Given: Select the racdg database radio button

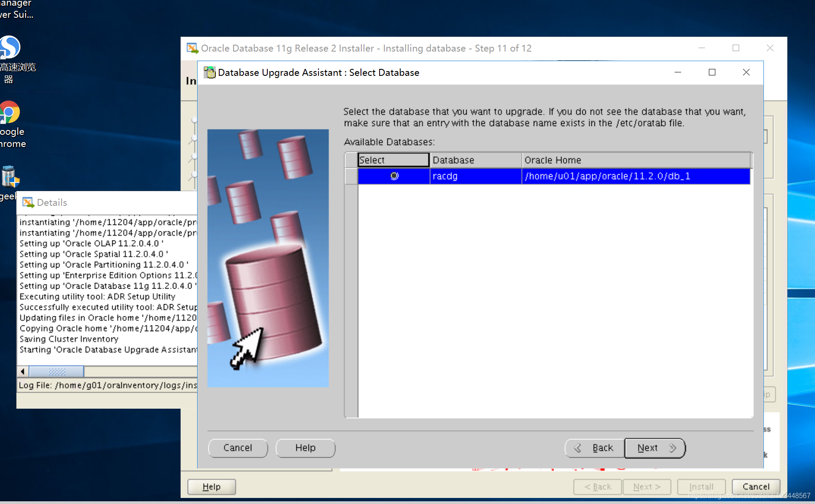Looking at the screenshot, I should point(394,176).
